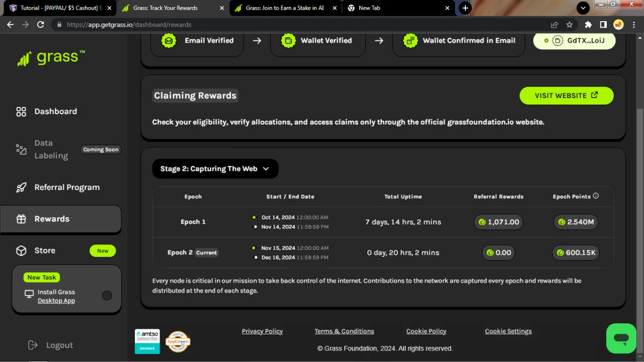
Task: Close the Grass: Track Your Rewards tab
Action: pyautogui.click(x=222, y=8)
